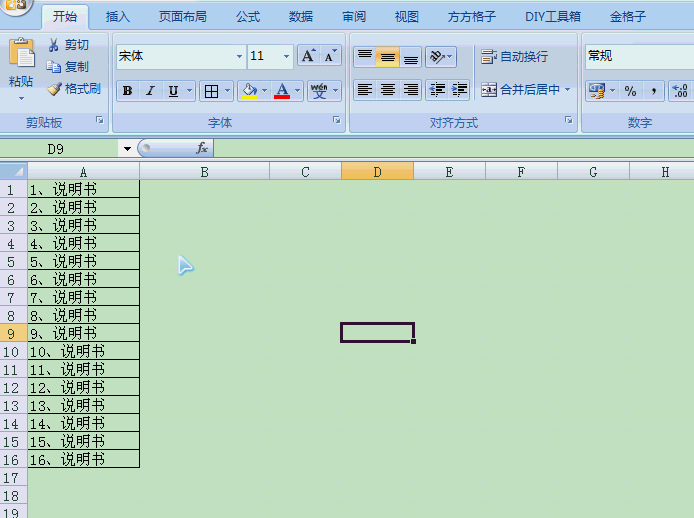Click the percent style icon
This screenshot has width=694, height=518.
click(x=630, y=91)
